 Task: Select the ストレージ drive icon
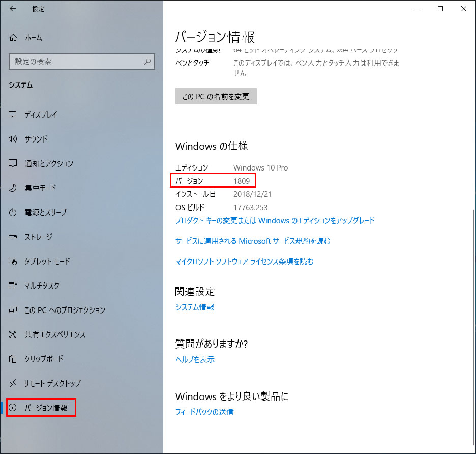coord(12,237)
